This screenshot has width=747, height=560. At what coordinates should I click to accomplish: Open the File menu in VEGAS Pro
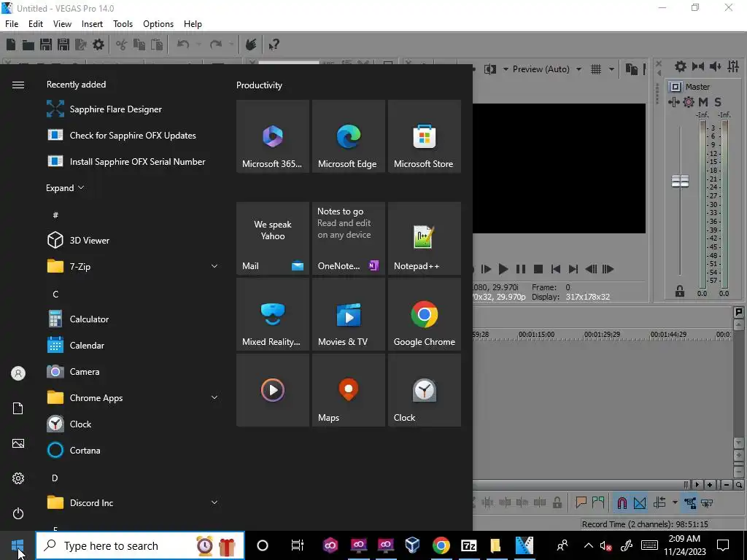coord(12,24)
